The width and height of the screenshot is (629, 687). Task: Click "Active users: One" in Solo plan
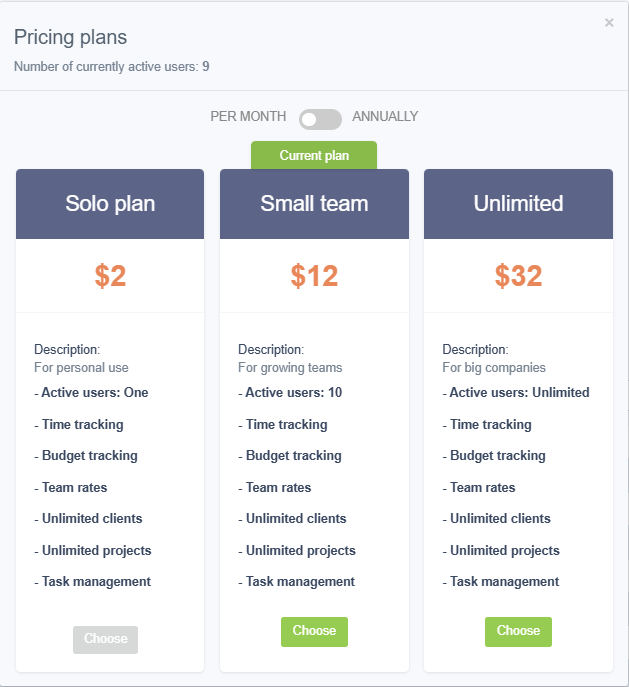[94, 393]
